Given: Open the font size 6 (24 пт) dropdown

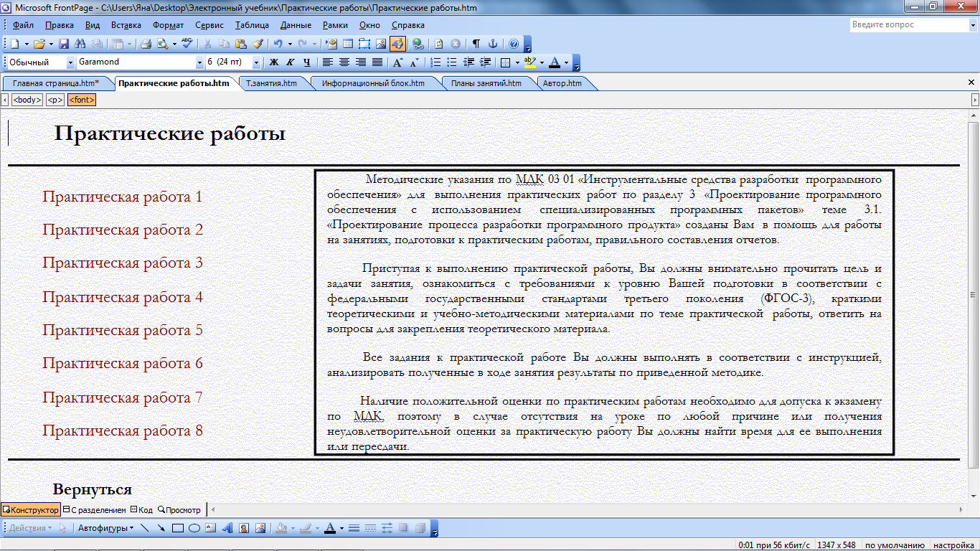Looking at the screenshot, I should click(255, 62).
